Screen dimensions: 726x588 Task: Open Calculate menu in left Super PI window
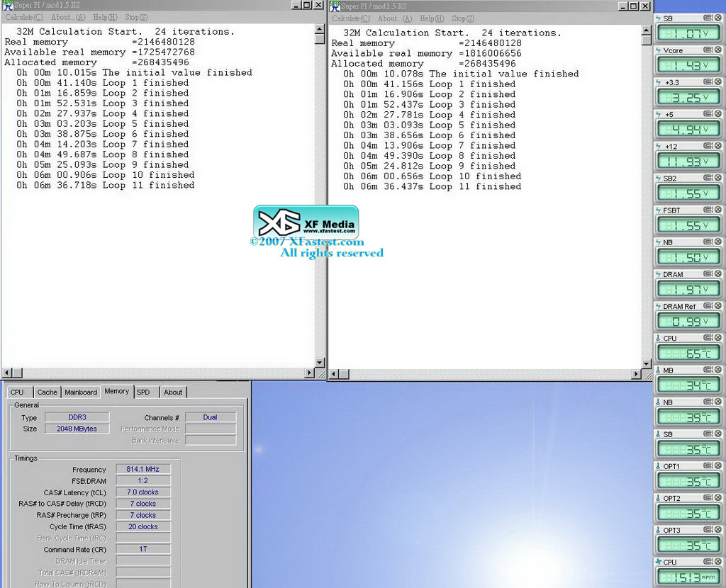(x=23, y=17)
